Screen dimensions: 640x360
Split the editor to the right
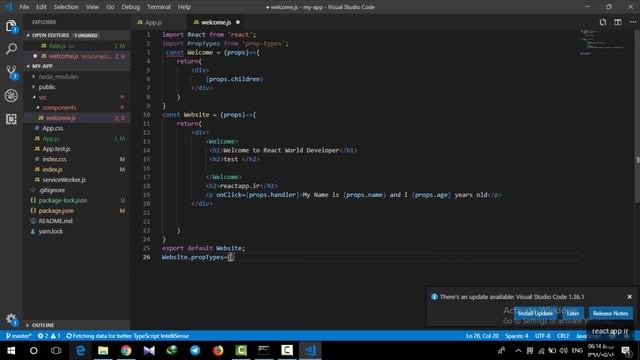618,22
